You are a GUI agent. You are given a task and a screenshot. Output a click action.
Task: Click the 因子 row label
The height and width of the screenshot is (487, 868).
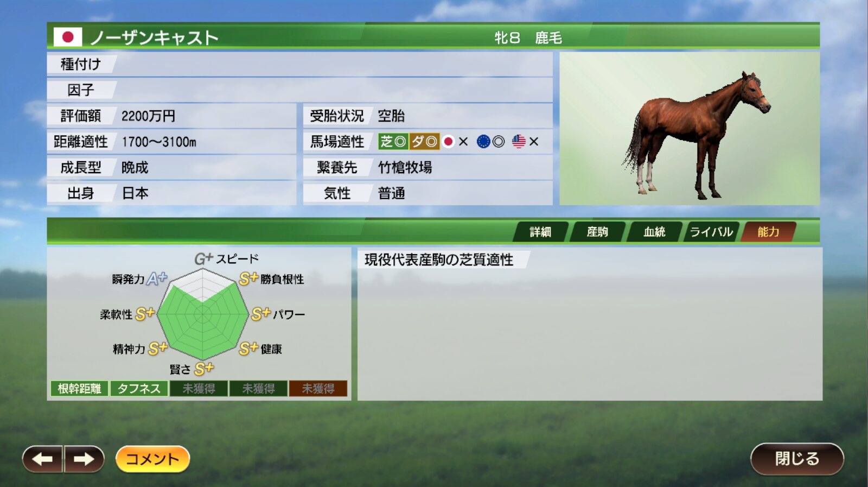81,90
